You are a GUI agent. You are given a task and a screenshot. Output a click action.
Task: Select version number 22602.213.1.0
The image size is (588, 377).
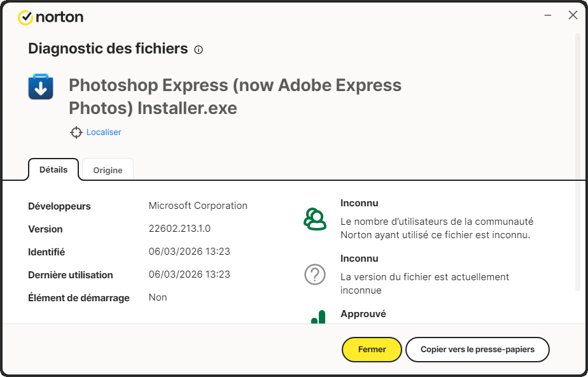[x=179, y=229]
